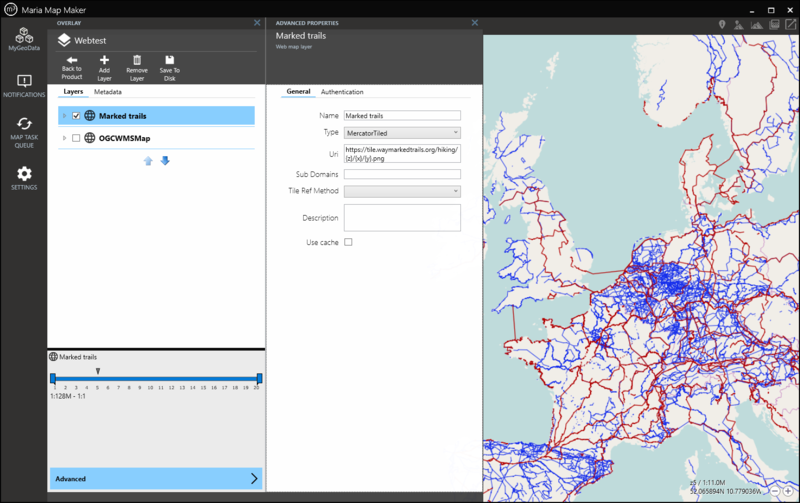Image resolution: width=800 pixels, height=503 pixels.
Task: Open the Map Task Queue
Action: (x=23, y=132)
